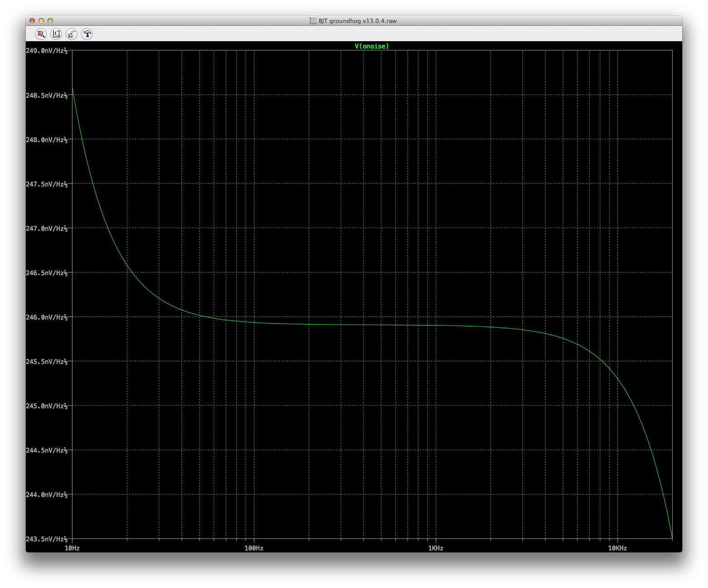Click the 249.0nV/Hz½ axis label

47,51
